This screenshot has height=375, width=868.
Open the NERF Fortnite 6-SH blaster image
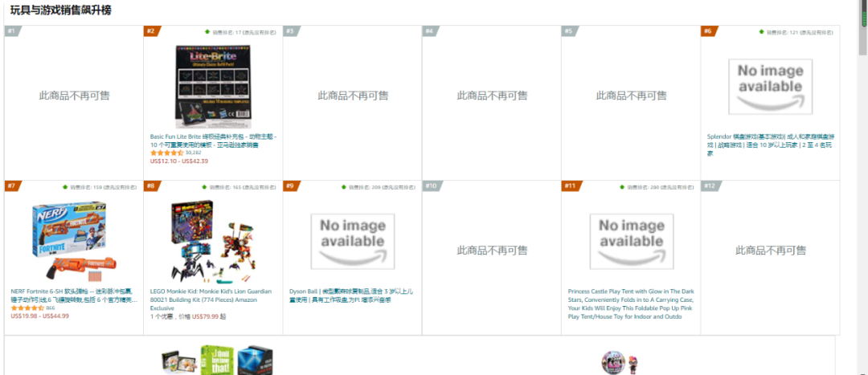point(74,242)
